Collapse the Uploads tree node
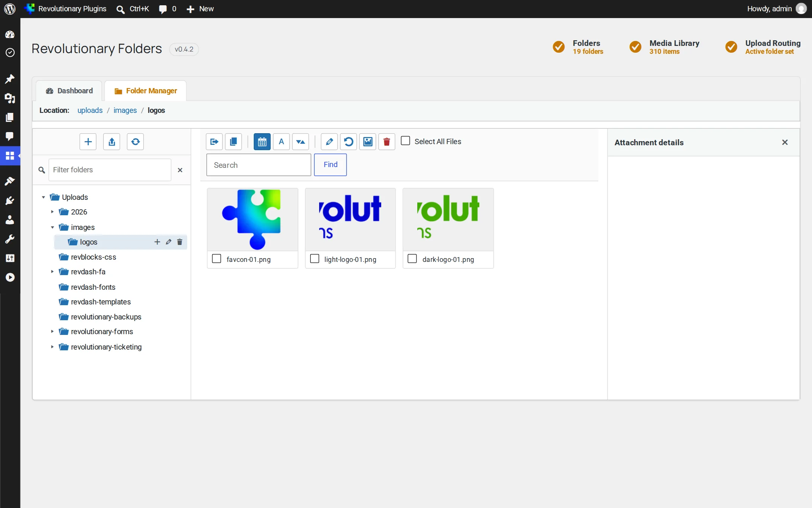 43,197
